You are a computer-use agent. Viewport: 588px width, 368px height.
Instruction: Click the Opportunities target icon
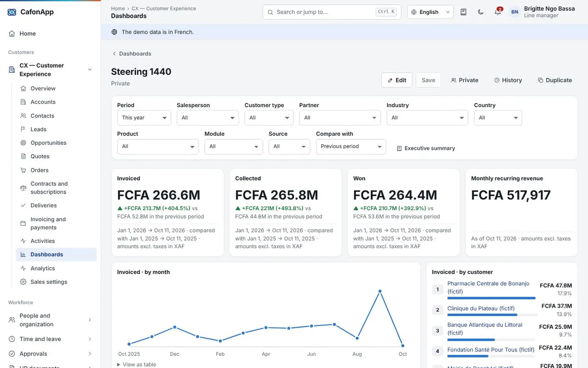(23, 143)
